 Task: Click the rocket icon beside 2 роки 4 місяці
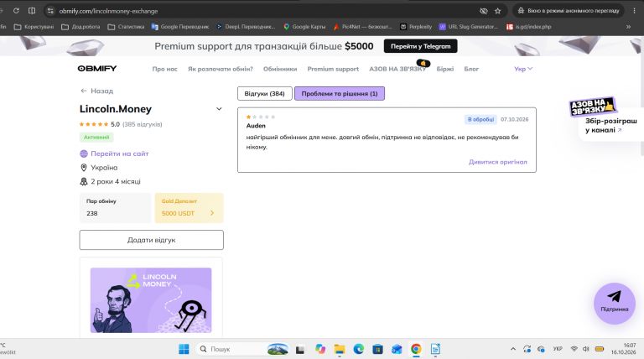(84, 181)
